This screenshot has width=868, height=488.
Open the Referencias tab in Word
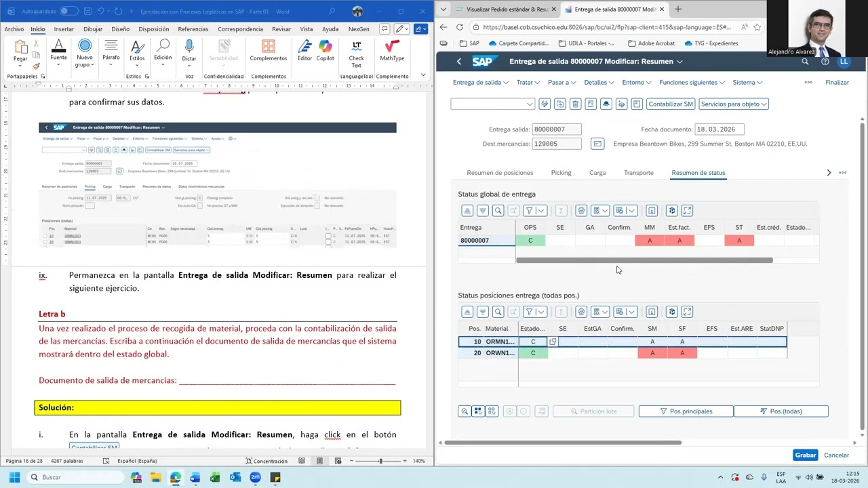193,29
